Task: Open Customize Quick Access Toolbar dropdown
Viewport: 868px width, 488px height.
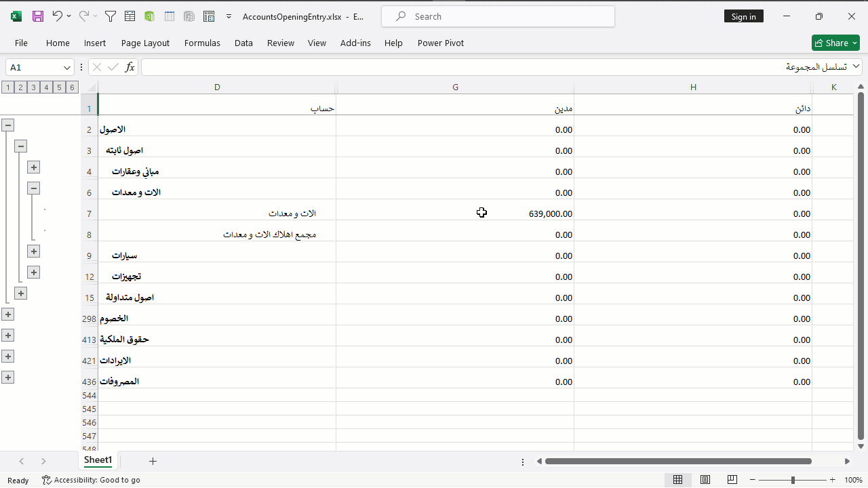Action: tap(229, 16)
